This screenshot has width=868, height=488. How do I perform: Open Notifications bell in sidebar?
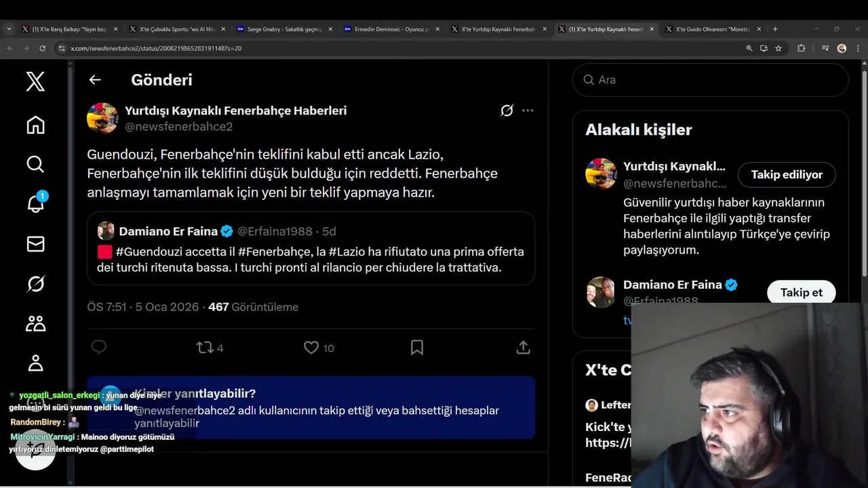[35, 203]
